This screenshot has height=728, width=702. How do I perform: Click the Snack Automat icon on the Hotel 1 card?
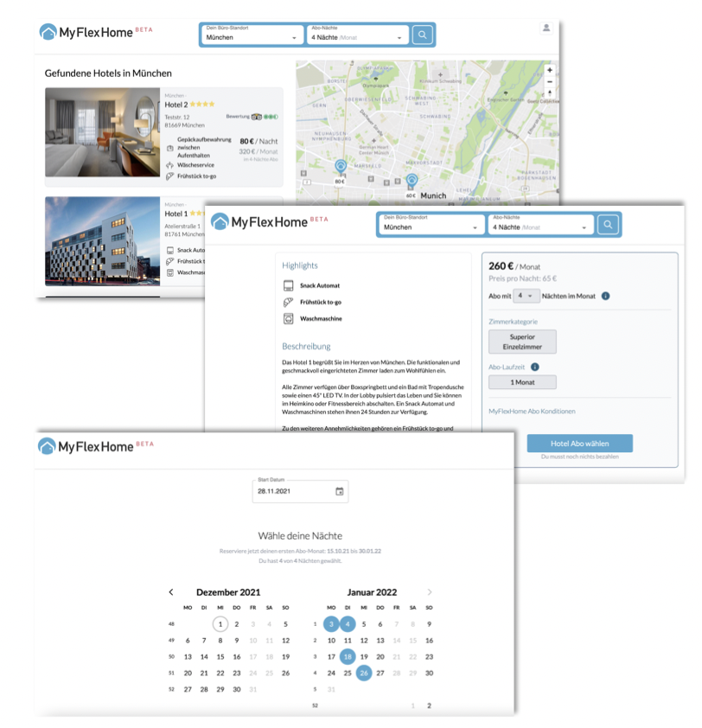170,250
